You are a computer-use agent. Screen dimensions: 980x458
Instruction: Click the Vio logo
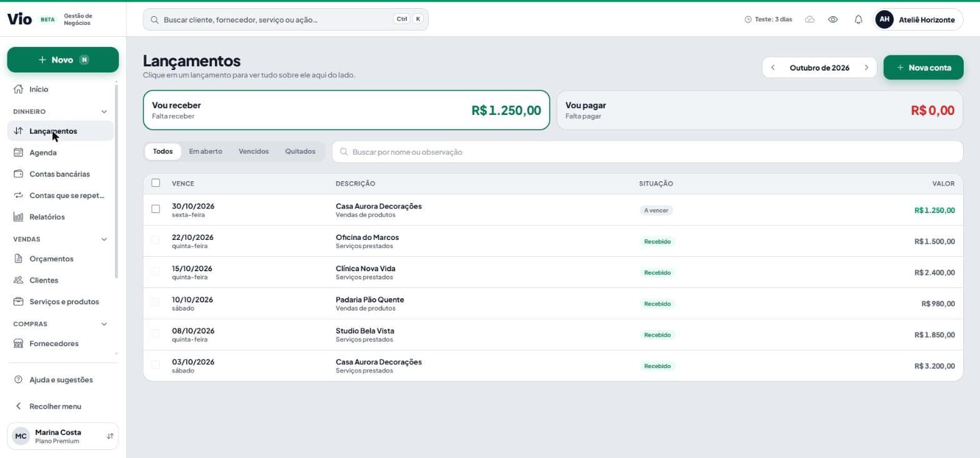tap(19, 19)
